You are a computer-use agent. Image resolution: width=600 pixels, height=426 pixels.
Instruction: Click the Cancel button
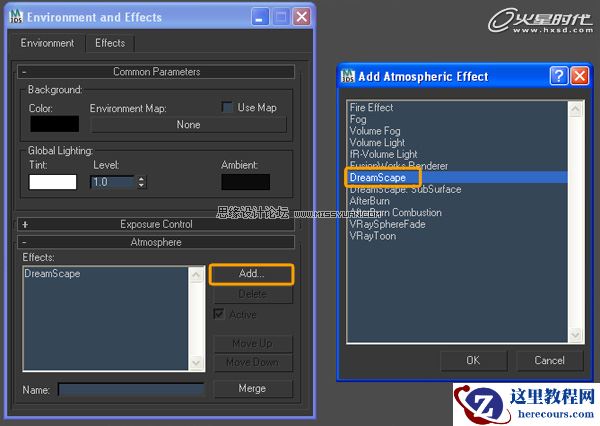[x=549, y=361]
